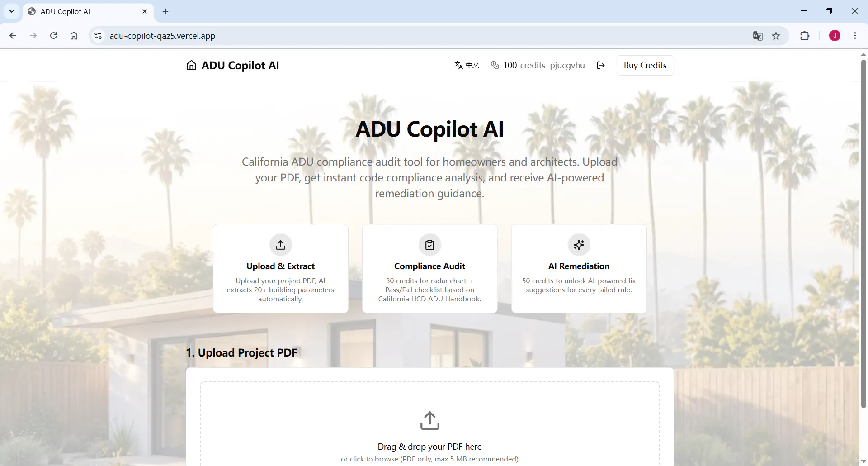Click 'Upload your project PDF, AI extracts' description

point(281,290)
